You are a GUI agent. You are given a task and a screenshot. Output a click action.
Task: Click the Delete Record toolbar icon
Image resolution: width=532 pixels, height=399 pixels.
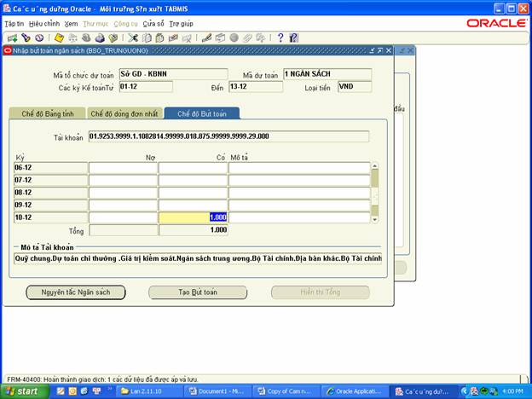pos(187,38)
